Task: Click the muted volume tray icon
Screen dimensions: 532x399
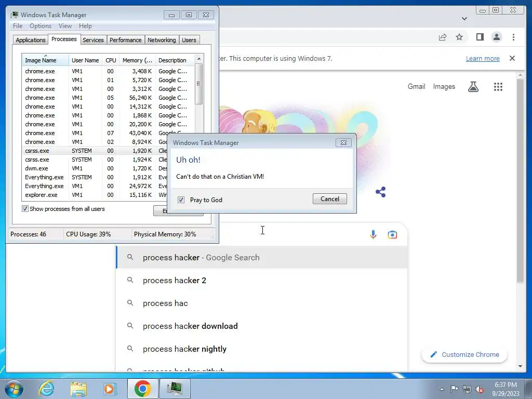Action: pyautogui.click(x=480, y=389)
